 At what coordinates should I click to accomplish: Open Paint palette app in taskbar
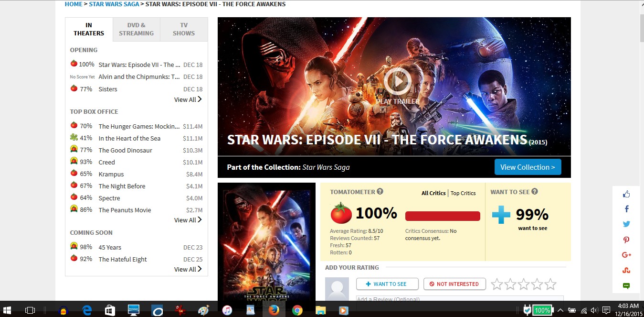click(x=203, y=310)
